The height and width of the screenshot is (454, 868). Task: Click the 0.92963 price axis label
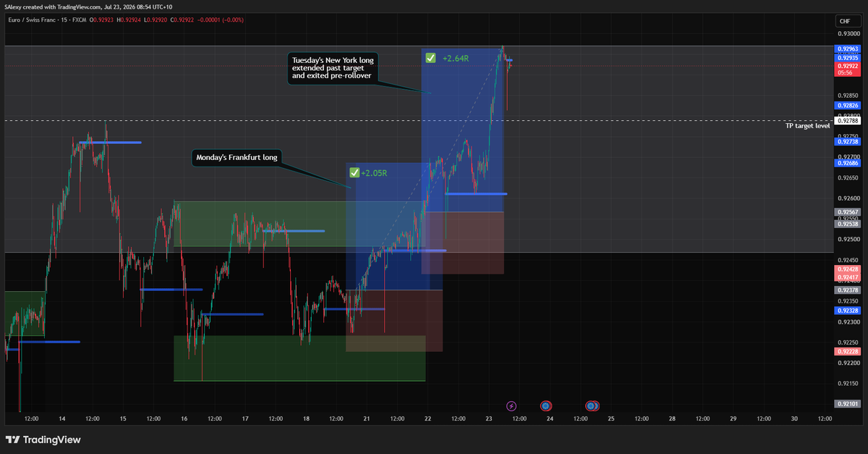click(848, 49)
